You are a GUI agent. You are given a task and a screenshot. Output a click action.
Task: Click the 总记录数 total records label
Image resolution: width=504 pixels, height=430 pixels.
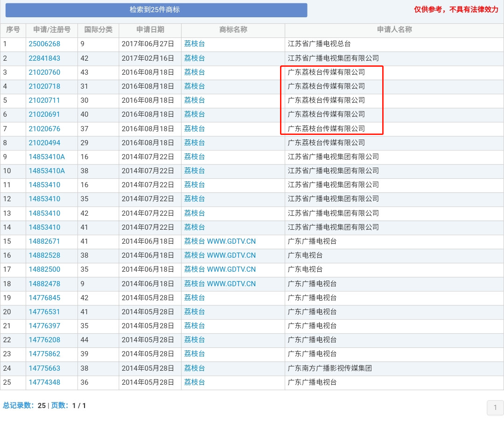point(19,406)
